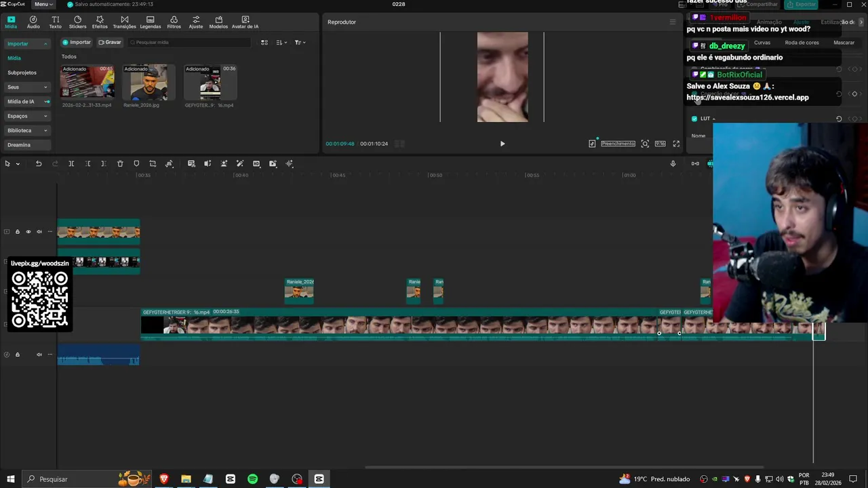Image resolution: width=868 pixels, height=488 pixels.
Task: Open the media filter dropdown
Action: pos(300,42)
